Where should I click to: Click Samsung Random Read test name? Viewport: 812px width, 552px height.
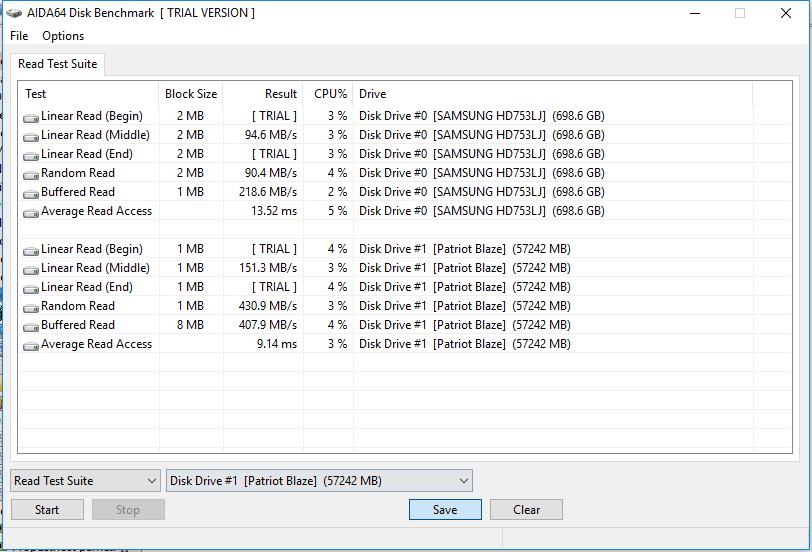coord(78,172)
